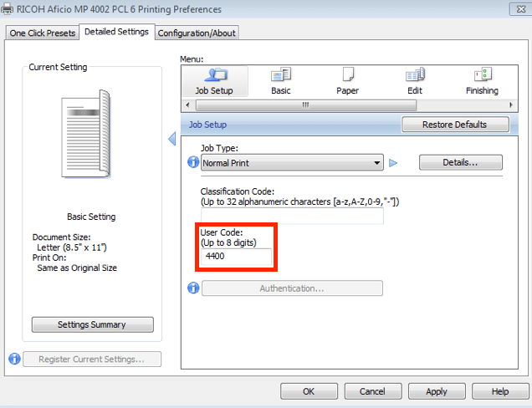532x408 pixels.
Task: Collapse the panel with the left triangle arrow
Action: click(172, 138)
